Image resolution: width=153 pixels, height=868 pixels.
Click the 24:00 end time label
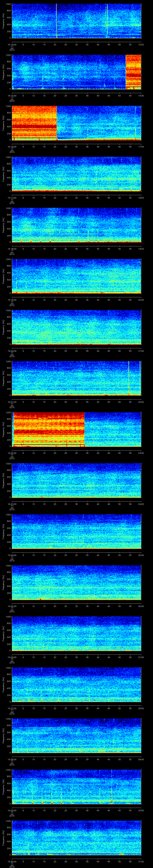141,504
